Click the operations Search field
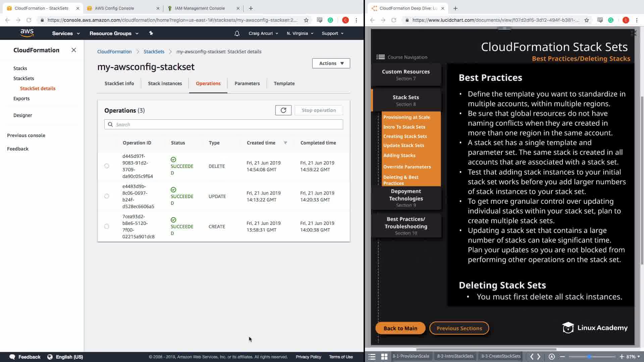The width and height of the screenshot is (644, 362). 223,124
